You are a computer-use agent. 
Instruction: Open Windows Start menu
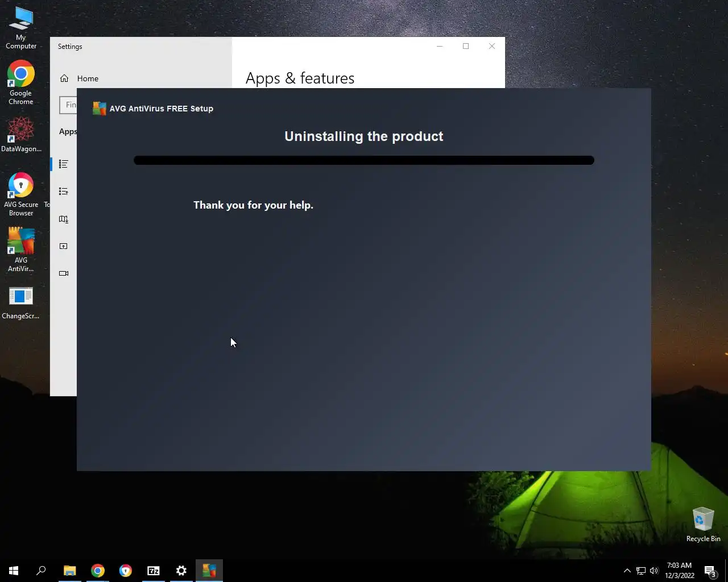pos(14,571)
